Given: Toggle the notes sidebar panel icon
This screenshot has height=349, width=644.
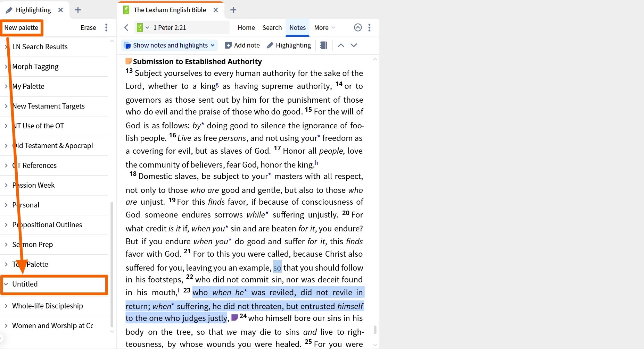Looking at the screenshot, I should (x=324, y=45).
